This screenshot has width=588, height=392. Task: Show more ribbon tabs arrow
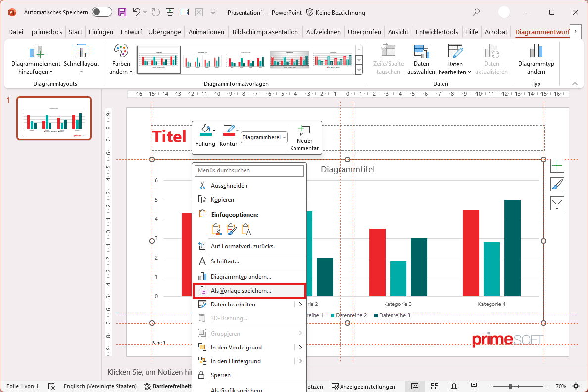tap(576, 32)
